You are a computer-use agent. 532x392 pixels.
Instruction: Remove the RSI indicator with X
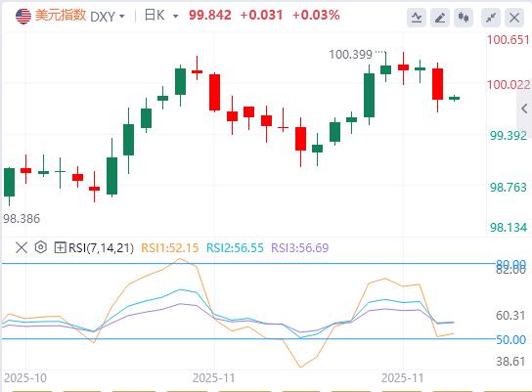(22, 247)
